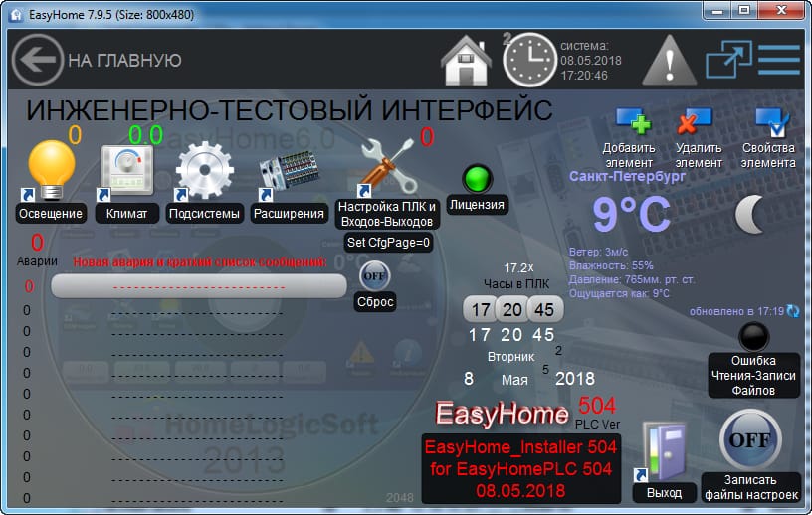Click the green 0.0 climate value

coord(145,135)
